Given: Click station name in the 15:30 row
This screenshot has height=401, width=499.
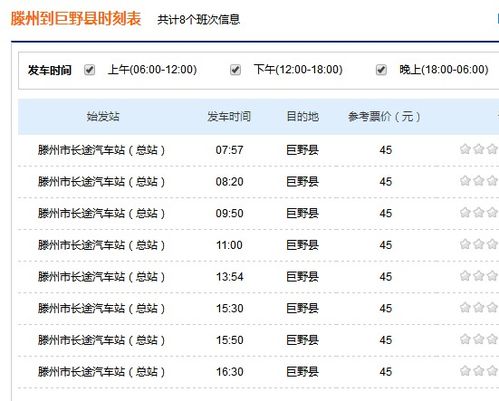Looking at the screenshot, I should click(x=101, y=308).
